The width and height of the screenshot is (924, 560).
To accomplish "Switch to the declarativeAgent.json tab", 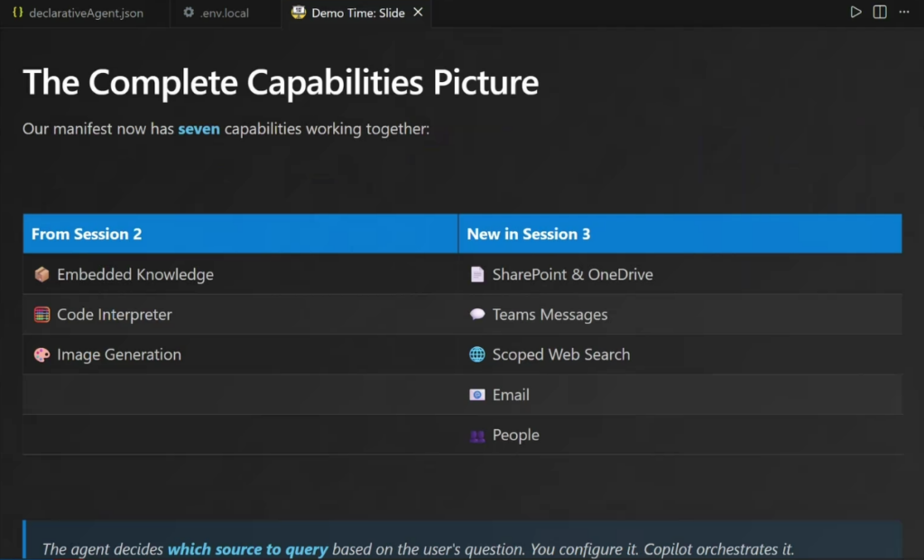I will 86,14.
